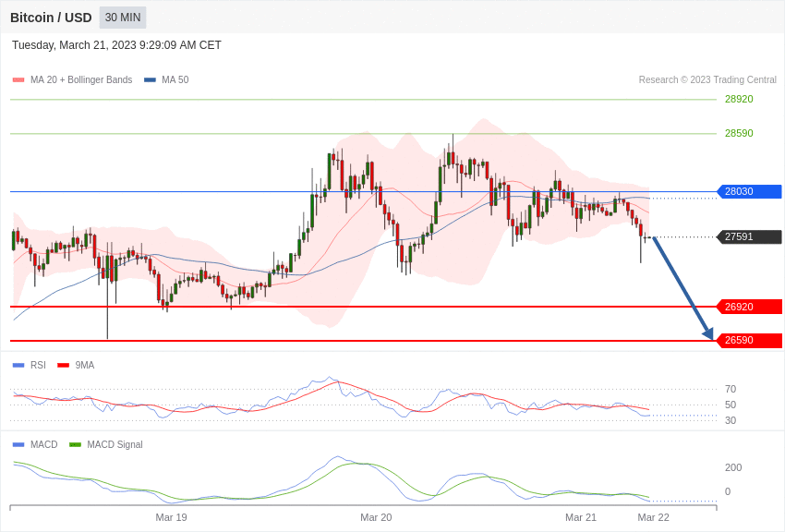This screenshot has height=532, width=785.
Task: Click the blue MACD legend swatch
Action: (18, 444)
